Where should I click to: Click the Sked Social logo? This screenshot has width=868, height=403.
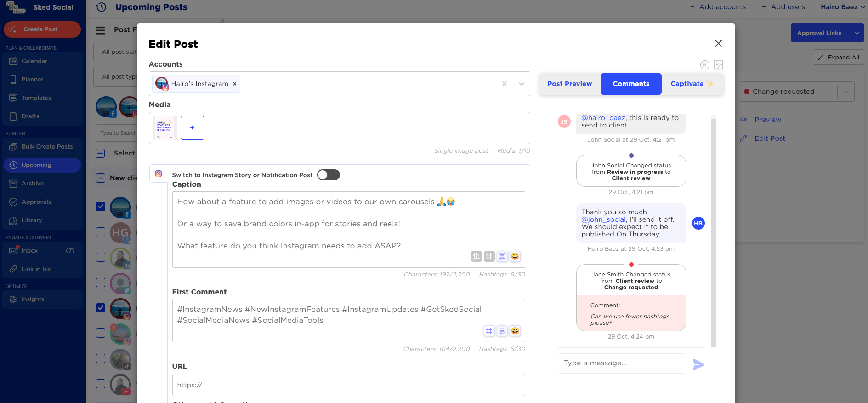15,7
